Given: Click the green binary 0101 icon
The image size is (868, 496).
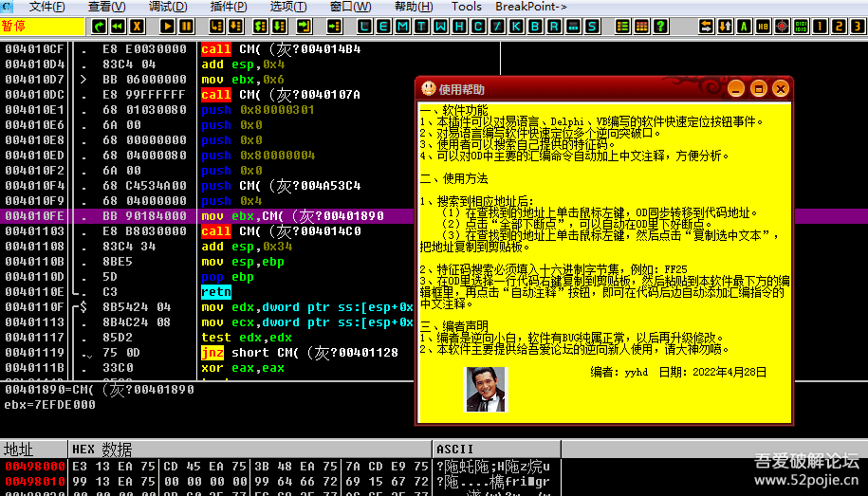Looking at the screenshot, I should [x=801, y=26].
